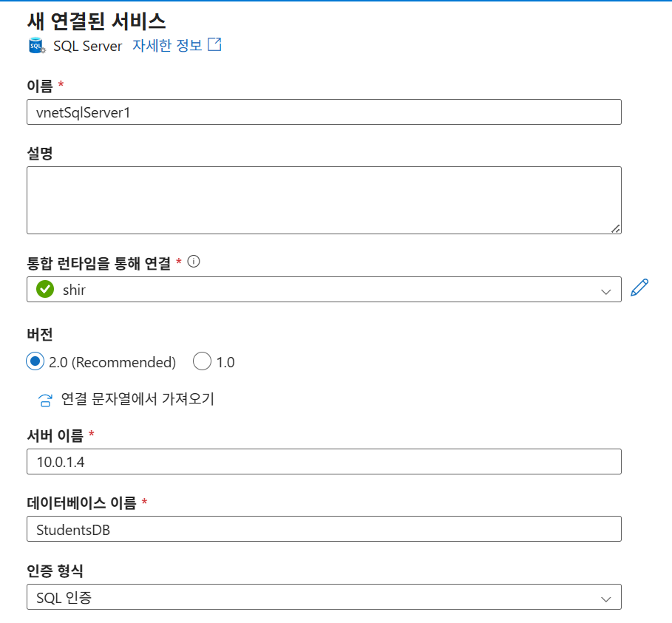Image resolution: width=672 pixels, height=623 pixels.
Task: Focus the 설명 description text area
Action: 324,200
